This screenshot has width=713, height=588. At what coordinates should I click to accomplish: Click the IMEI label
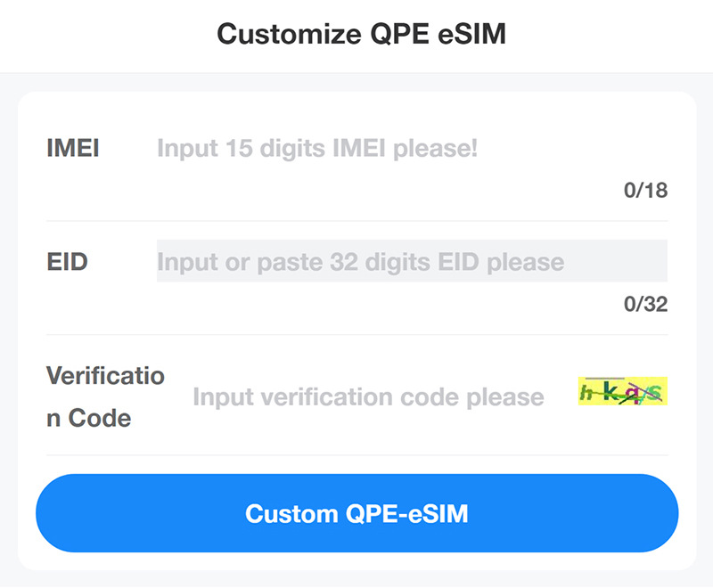click(x=72, y=148)
